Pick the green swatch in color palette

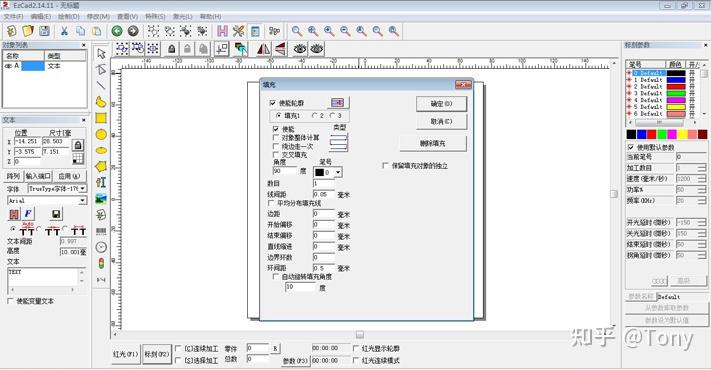coord(662,134)
